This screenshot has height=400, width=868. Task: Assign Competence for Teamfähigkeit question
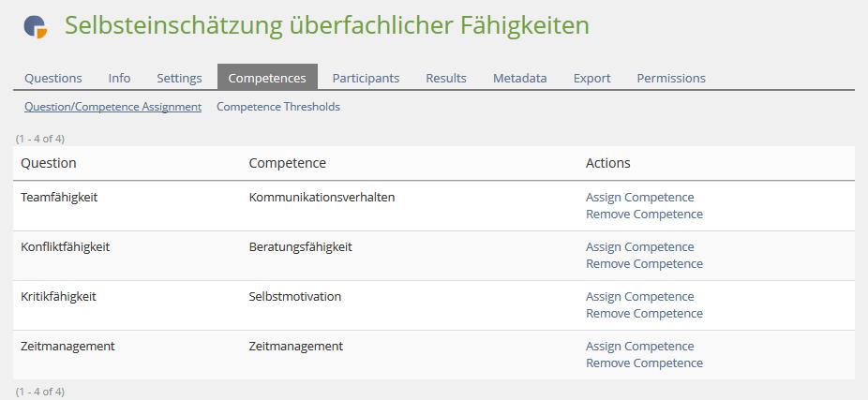click(x=640, y=198)
